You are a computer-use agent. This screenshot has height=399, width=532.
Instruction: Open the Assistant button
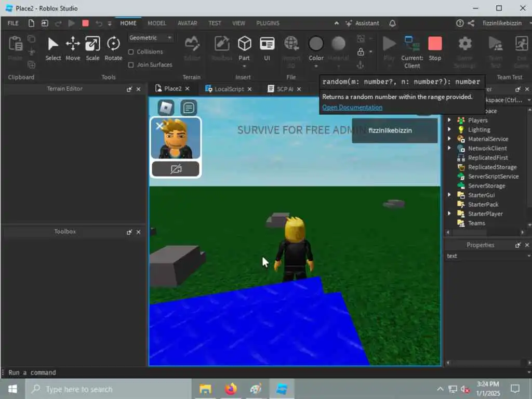pos(362,23)
